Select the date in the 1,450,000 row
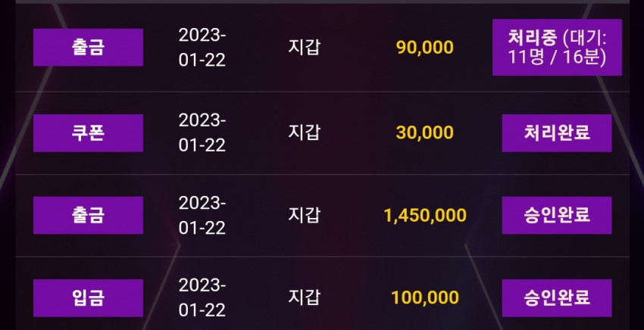The height and width of the screenshot is (330, 644). (x=202, y=216)
